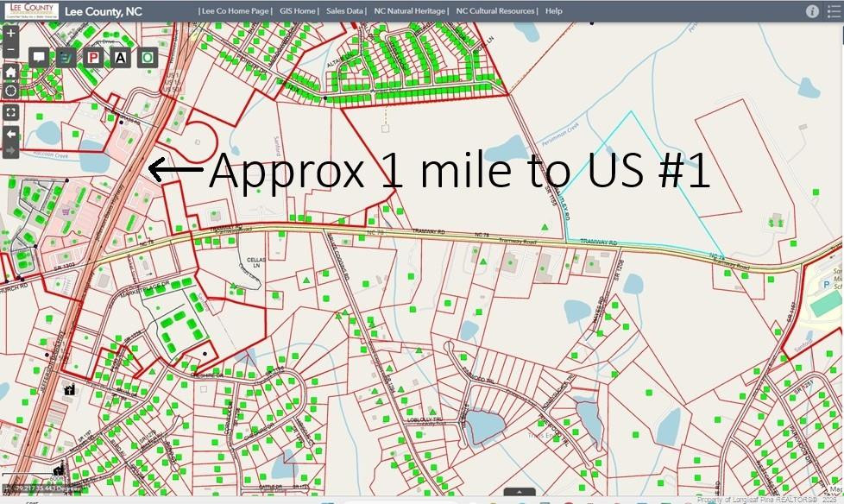Screen dimensions: 844x504
Task: Open the black A widget
Action: [121, 57]
